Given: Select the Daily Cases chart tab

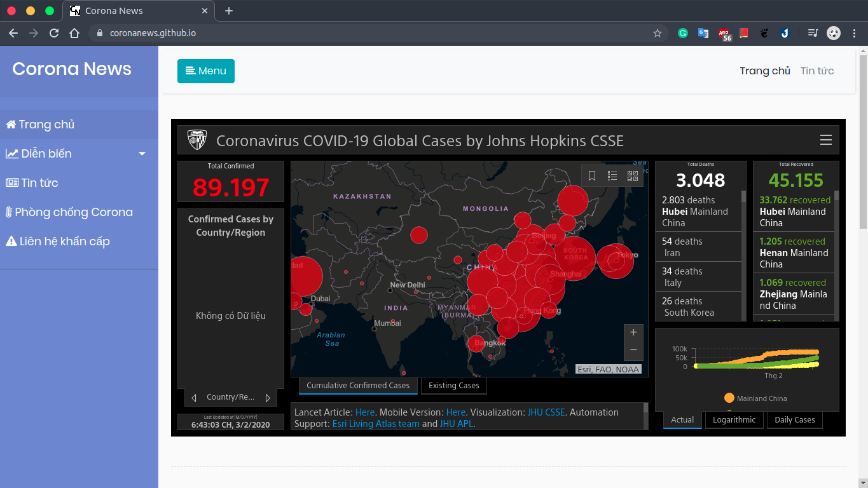Looking at the screenshot, I should click(x=795, y=420).
